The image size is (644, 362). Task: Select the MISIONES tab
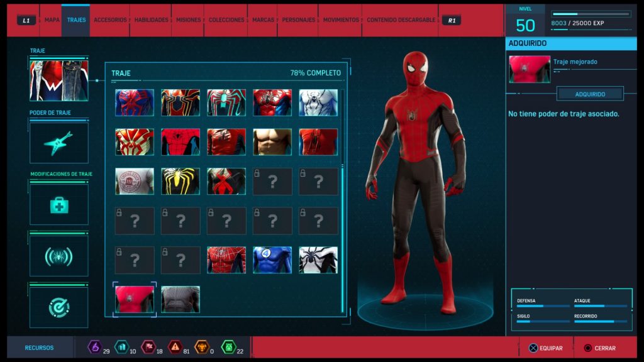188,19
